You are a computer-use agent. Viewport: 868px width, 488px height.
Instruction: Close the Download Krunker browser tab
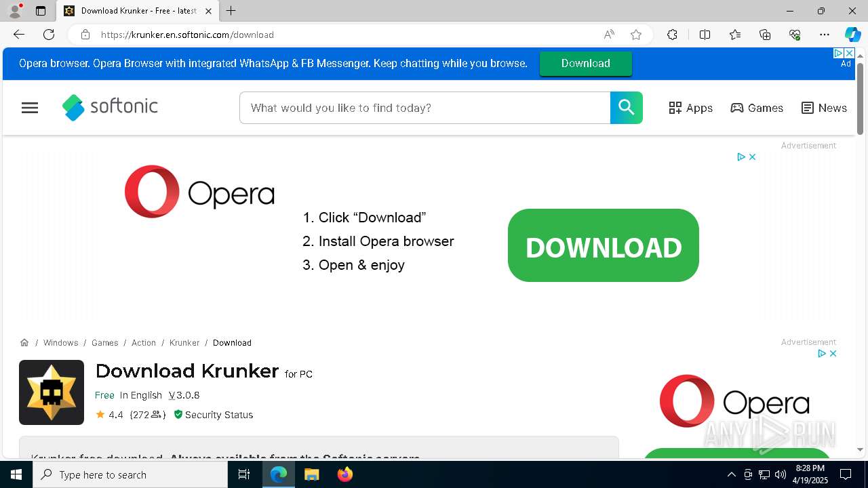tap(208, 11)
